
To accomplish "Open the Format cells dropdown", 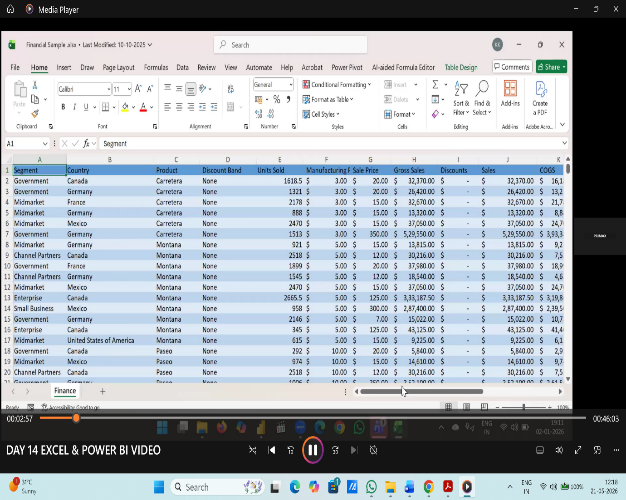I will 400,114.
